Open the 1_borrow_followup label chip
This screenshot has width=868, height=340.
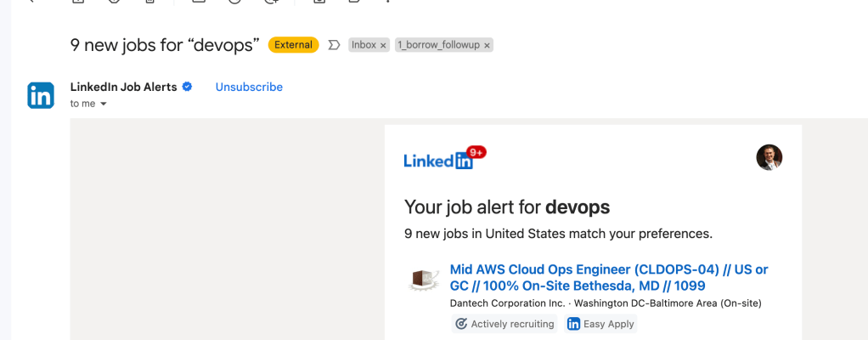pyautogui.click(x=437, y=45)
